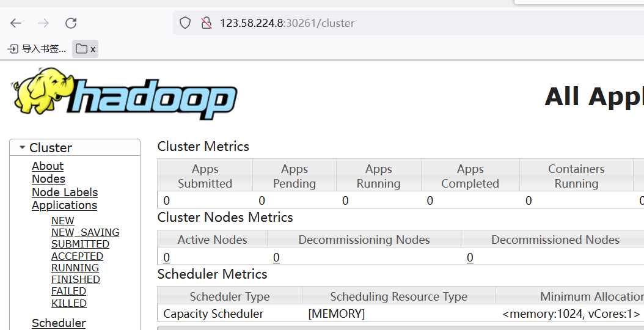Open the About link
Viewport: 644px width, 330px height.
coord(48,166)
